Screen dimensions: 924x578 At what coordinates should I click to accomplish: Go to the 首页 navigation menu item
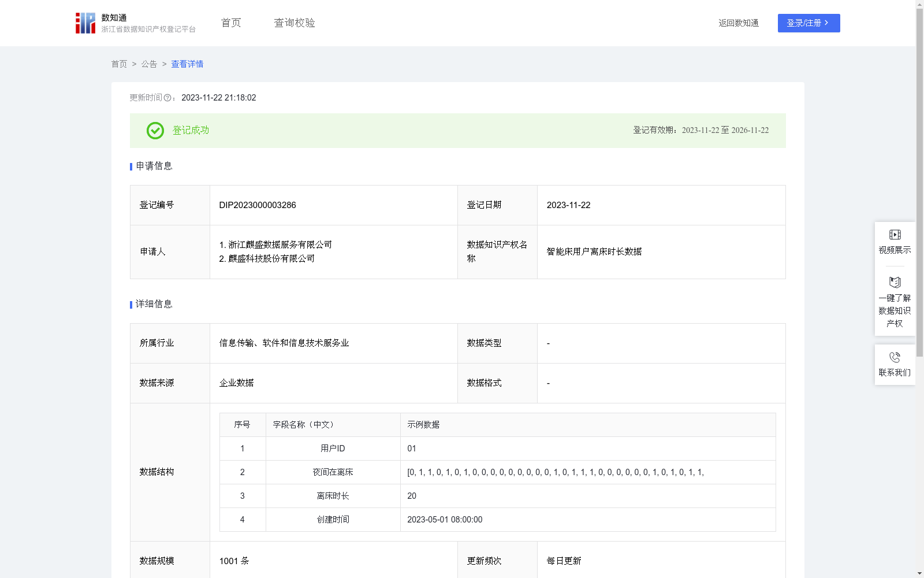(231, 23)
